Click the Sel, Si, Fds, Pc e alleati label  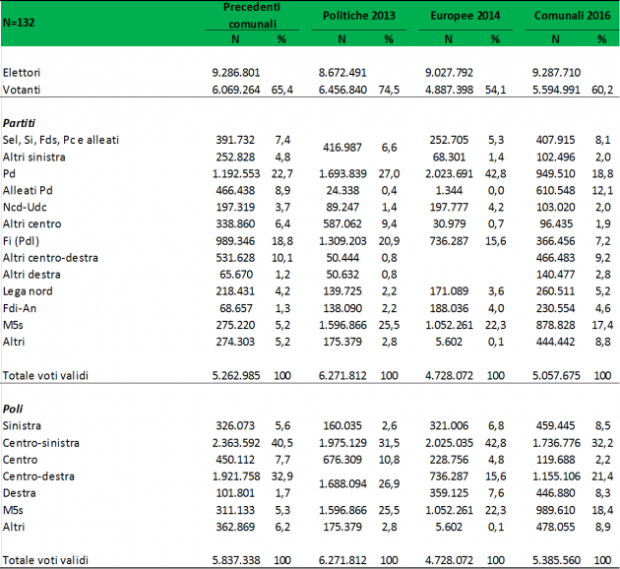coord(60,140)
